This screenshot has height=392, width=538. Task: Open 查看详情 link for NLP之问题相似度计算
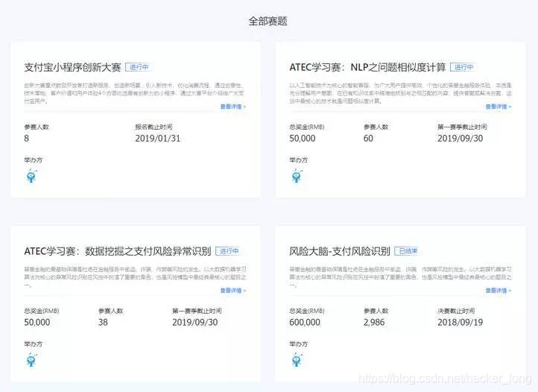499,107
